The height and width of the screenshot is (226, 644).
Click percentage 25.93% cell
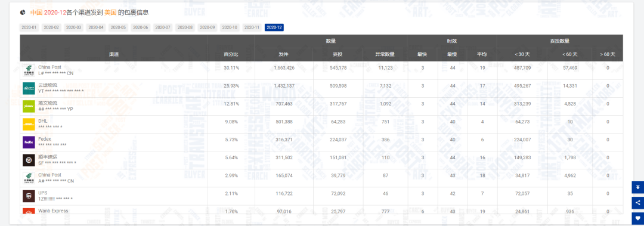[x=231, y=85]
